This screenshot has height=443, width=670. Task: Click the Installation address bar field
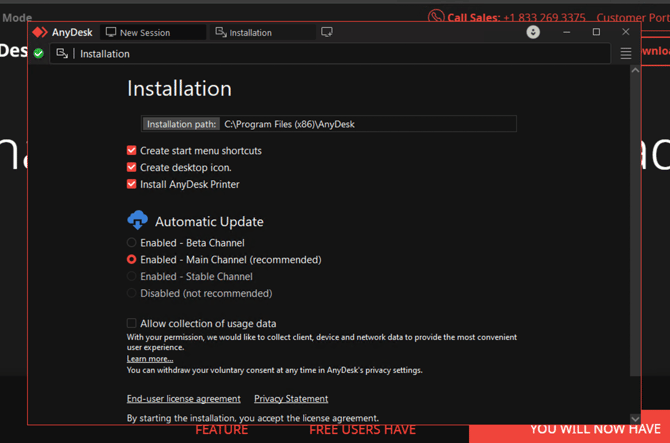330,53
